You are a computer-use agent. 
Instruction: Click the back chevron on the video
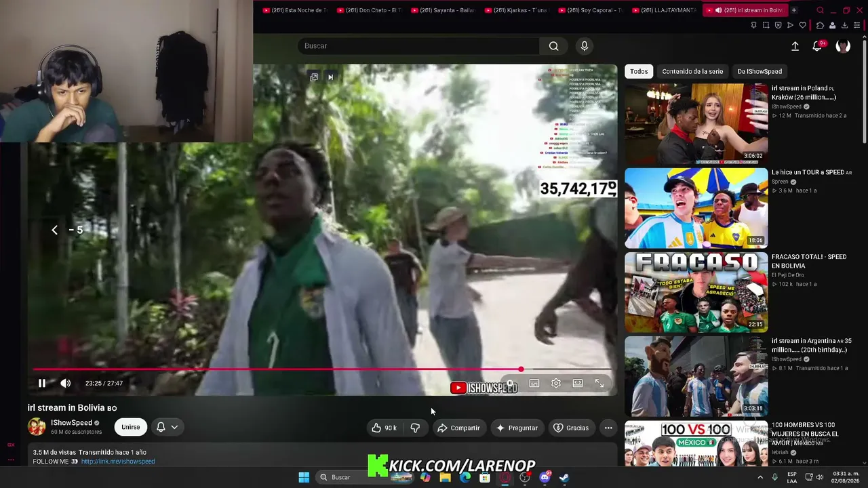55,230
